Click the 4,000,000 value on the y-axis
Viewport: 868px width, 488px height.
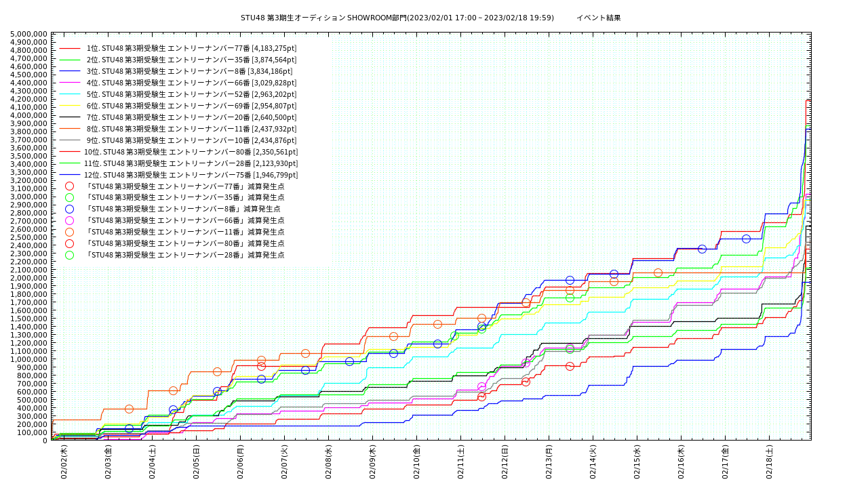(x=29, y=115)
